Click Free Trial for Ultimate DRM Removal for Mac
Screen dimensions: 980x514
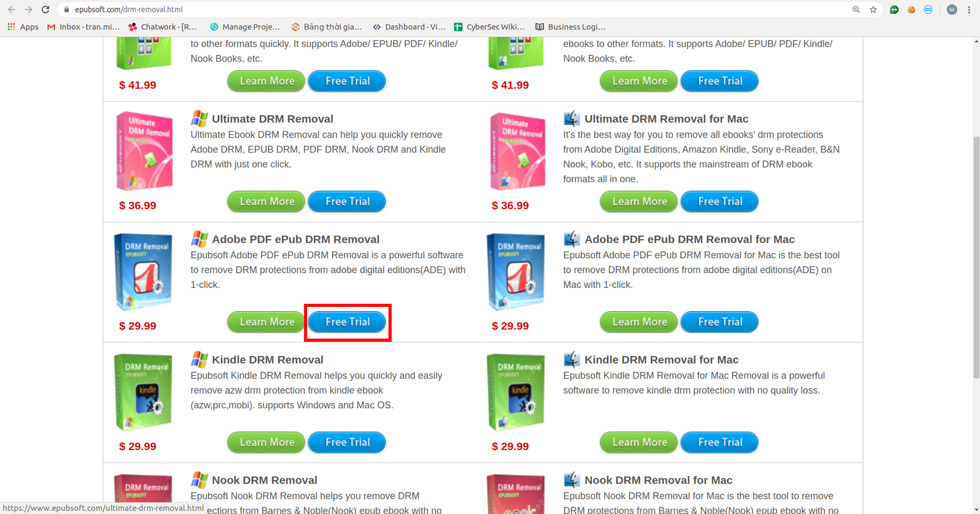point(720,201)
